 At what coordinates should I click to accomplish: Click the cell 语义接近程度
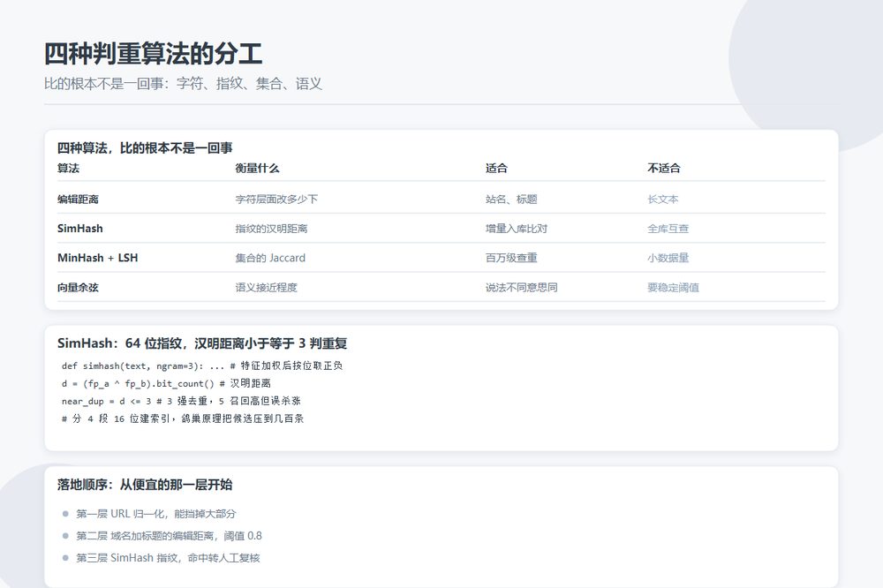pos(267,288)
